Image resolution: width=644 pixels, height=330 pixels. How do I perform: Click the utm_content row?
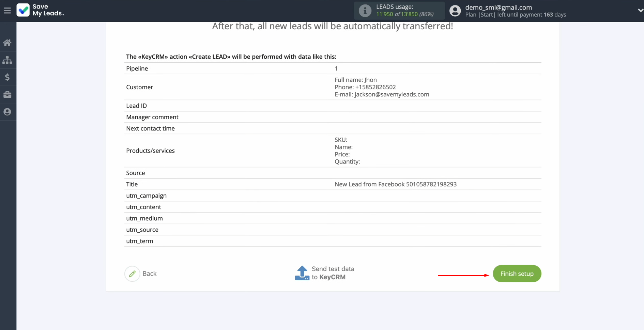click(333, 207)
